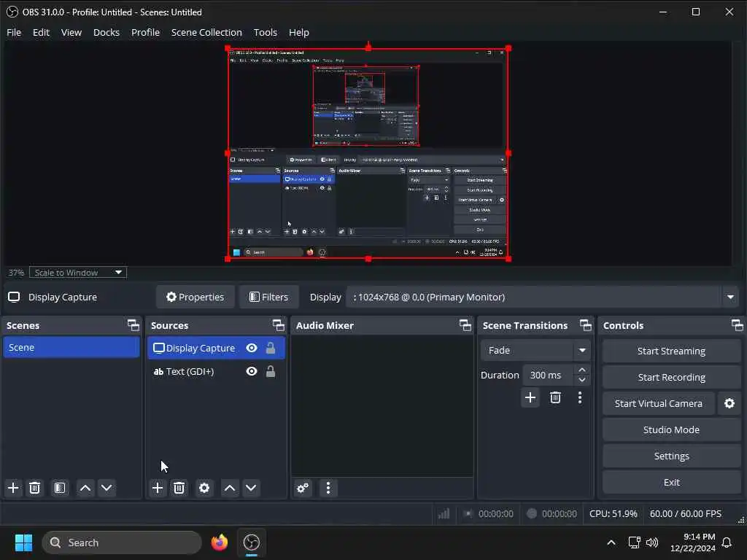Screen dimensions: 747x560
Task: Toggle visibility of Display Capture source
Action: tap(252, 348)
